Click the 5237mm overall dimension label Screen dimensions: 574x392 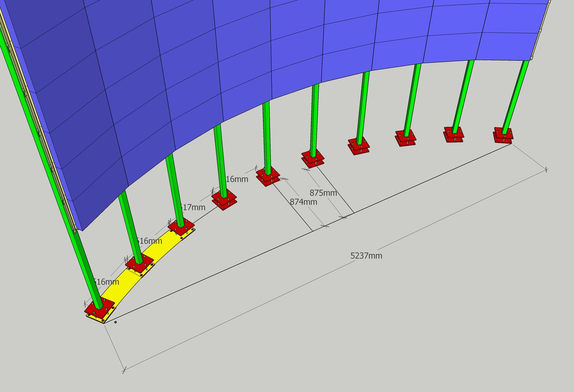(366, 256)
